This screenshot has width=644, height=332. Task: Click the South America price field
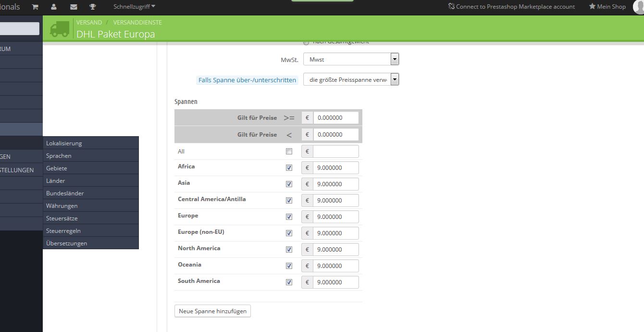point(336,282)
